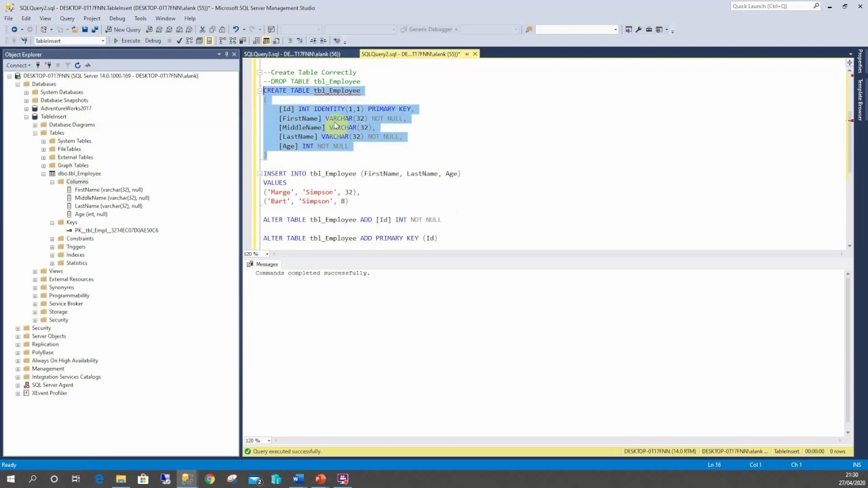Click the Refresh icon in Object Explorer
This screenshot has width=868, height=488.
[77, 65]
